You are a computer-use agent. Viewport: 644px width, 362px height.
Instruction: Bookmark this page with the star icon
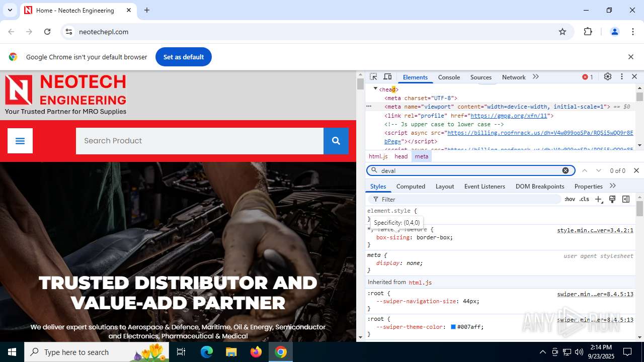(x=562, y=32)
